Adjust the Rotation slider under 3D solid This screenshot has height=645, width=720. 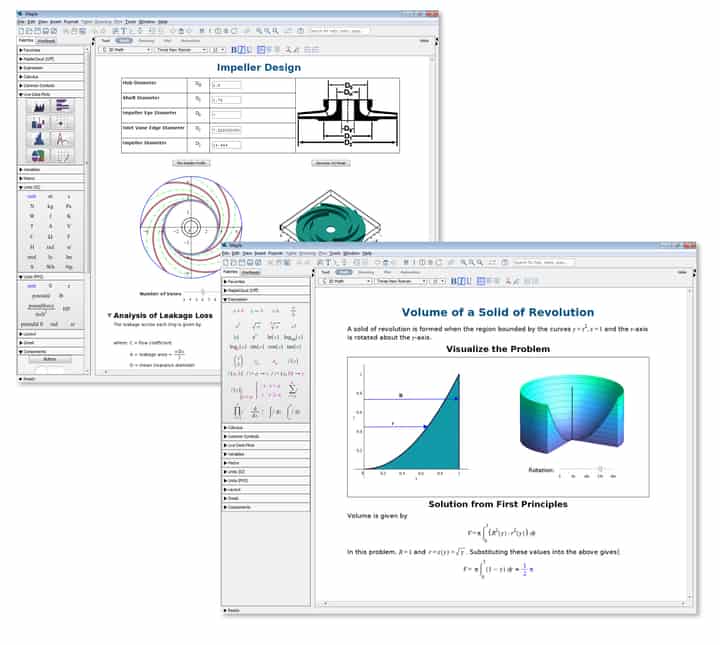(x=600, y=469)
